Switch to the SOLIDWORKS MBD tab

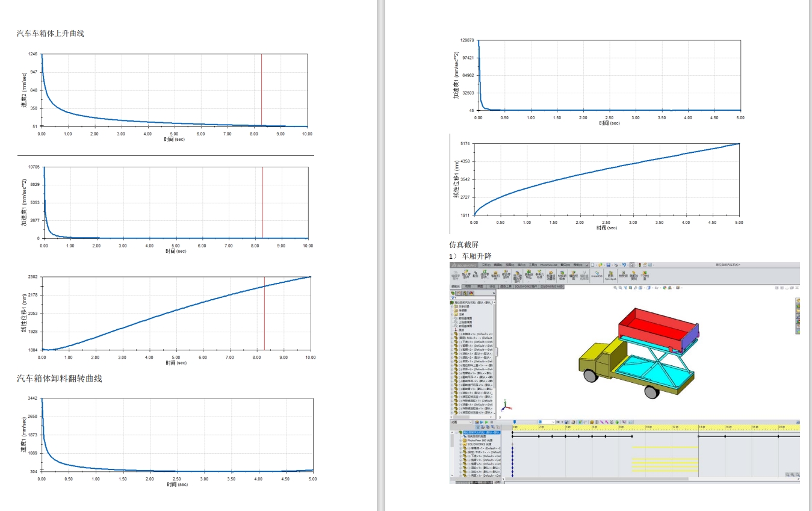tap(552, 286)
